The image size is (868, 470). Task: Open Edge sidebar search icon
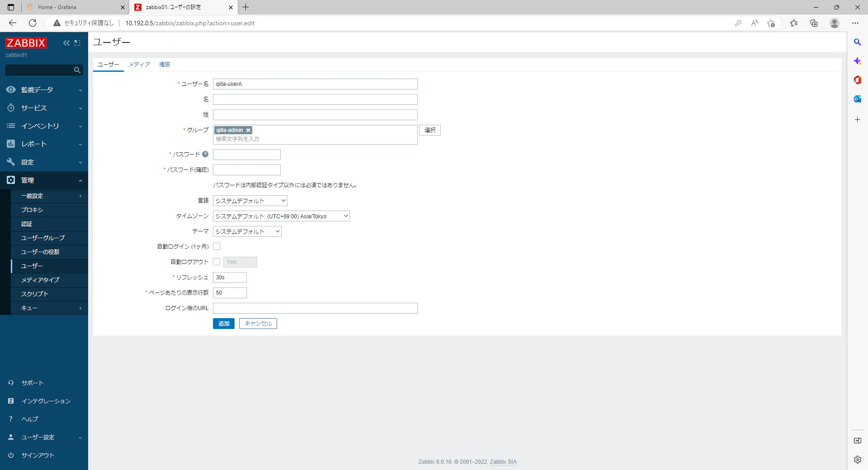click(857, 42)
